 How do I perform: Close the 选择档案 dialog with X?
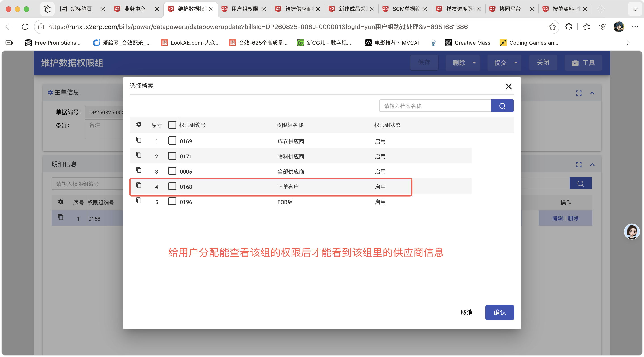[x=508, y=86]
